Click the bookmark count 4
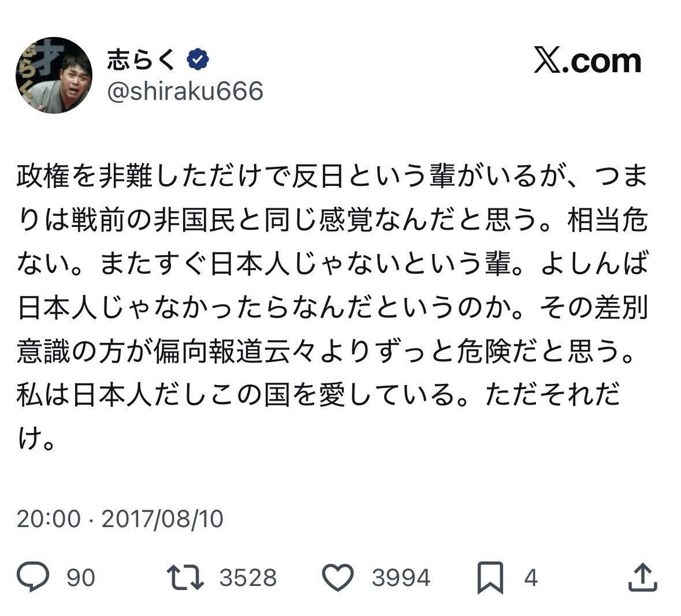This screenshot has width=681, height=616. click(531, 578)
